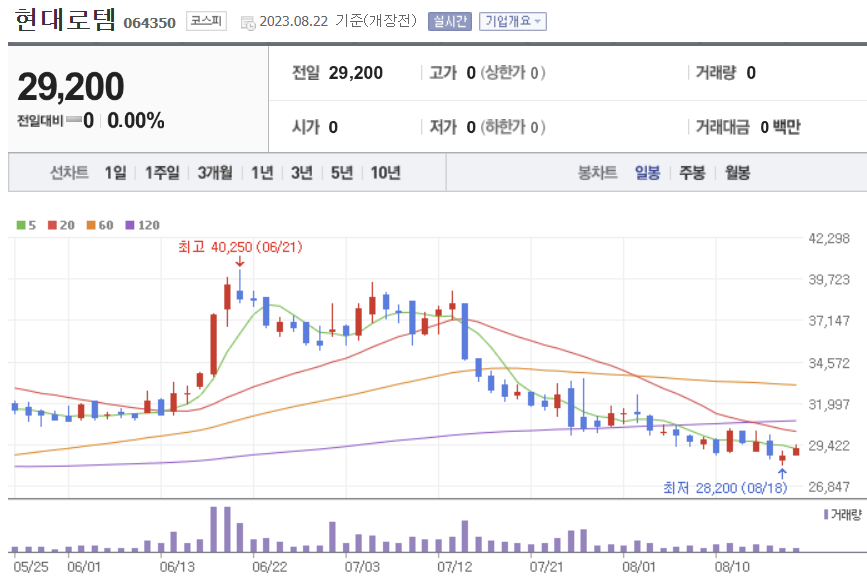Switch to 일봉 daily candle chart
867x582 pixels.
click(647, 173)
